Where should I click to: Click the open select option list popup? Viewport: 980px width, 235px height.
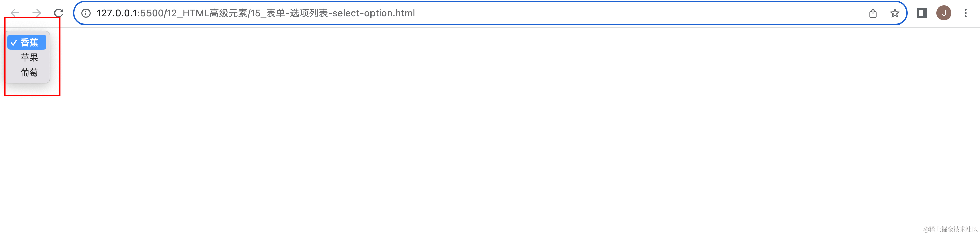29,58
